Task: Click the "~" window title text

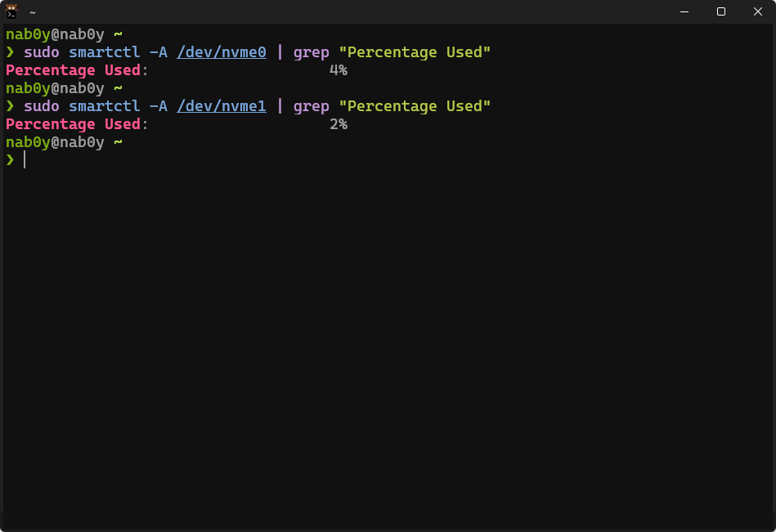Action: pos(33,12)
